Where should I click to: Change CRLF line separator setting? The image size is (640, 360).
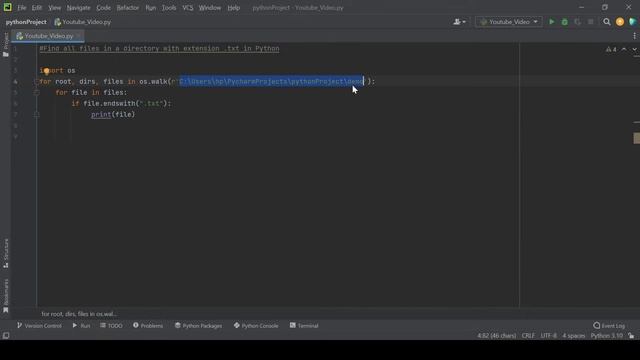point(528,336)
